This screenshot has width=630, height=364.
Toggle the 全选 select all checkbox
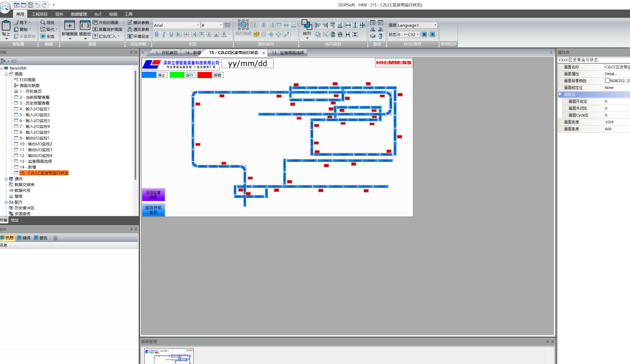click(43, 36)
